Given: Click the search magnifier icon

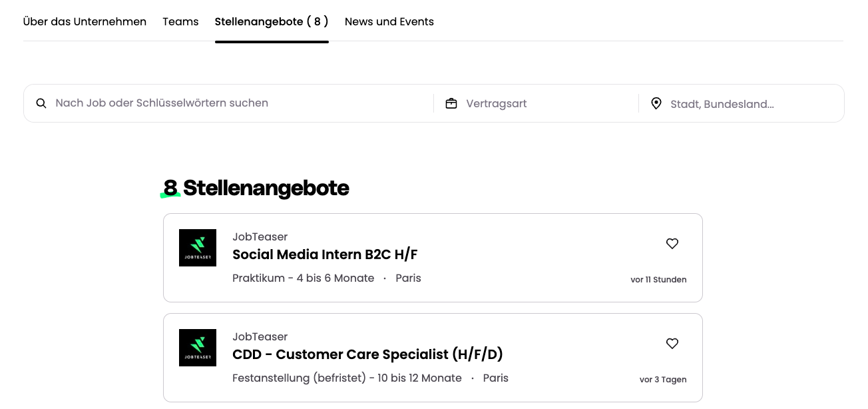Looking at the screenshot, I should [41, 103].
